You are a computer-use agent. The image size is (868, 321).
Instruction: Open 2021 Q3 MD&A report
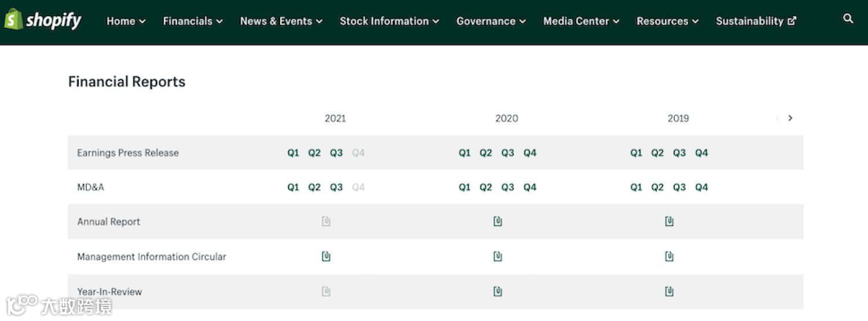(336, 187)
